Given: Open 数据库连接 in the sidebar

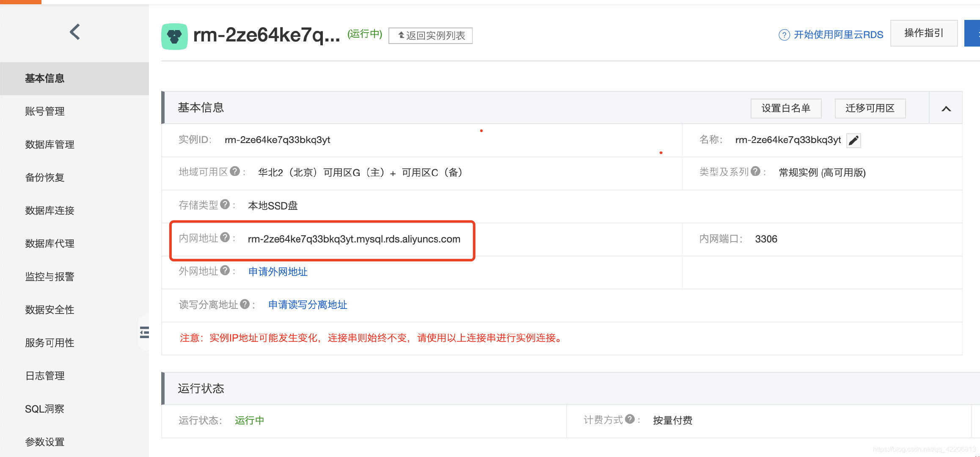Looking at the screenshot, I should [74, 210].
